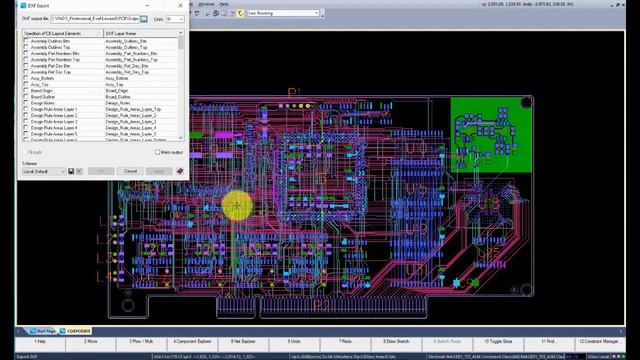Click the Start Page tab icon
Viewport: 640px width, 360px height.
[32, 331]
